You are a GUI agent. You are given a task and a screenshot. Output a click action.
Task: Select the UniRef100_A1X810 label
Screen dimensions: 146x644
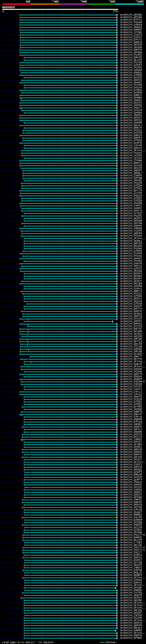pos(131,334)
